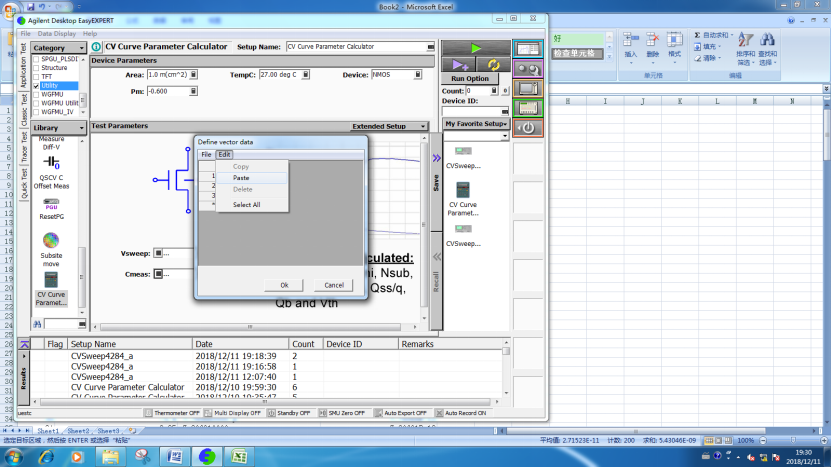Screen dimensions: 831x468
Task: Switch to Excel from the taskbar
Action: [x=239, y=457]
